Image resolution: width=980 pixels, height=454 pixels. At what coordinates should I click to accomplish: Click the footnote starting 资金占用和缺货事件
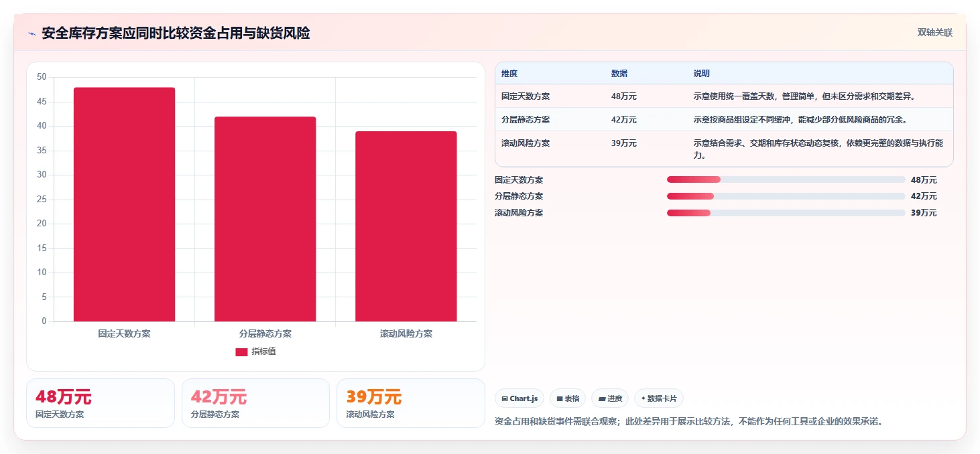pyautogui.click(x=688, y=421)
